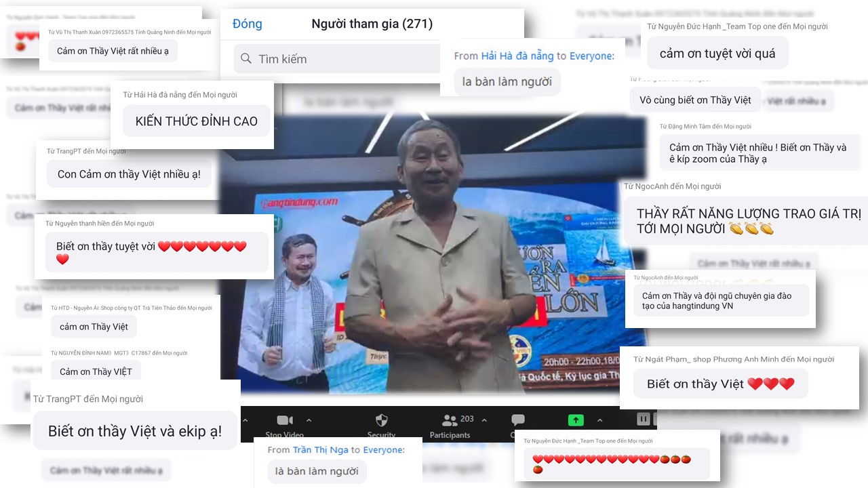Click Biết ơn thầy tuyệt vời hearts message
The height and width of the screenshot is (488, 868).
(x=157, y=252)
